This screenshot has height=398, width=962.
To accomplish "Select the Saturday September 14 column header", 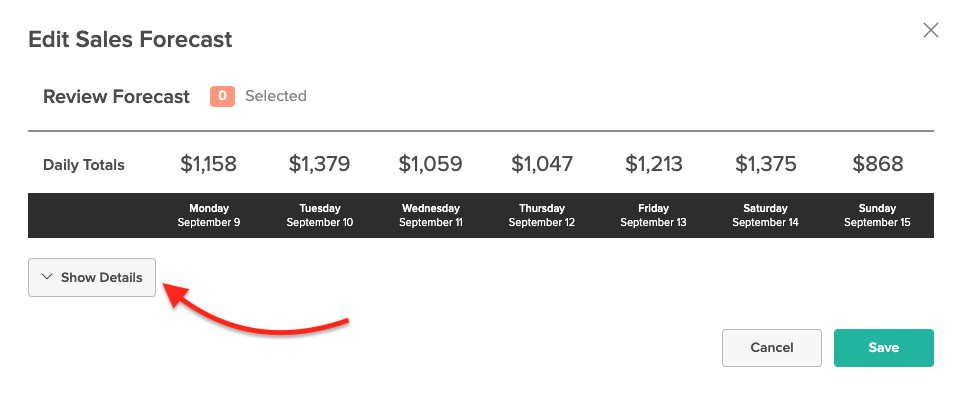I will [x=765, y=215].
